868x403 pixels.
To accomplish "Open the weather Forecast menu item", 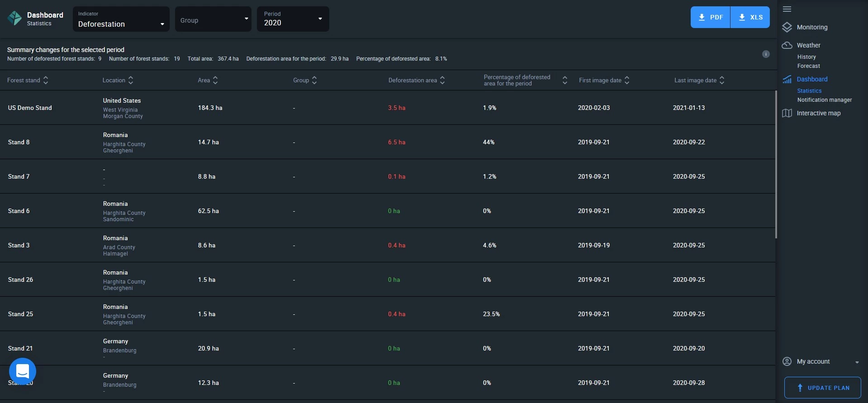I will click(808, 66).
